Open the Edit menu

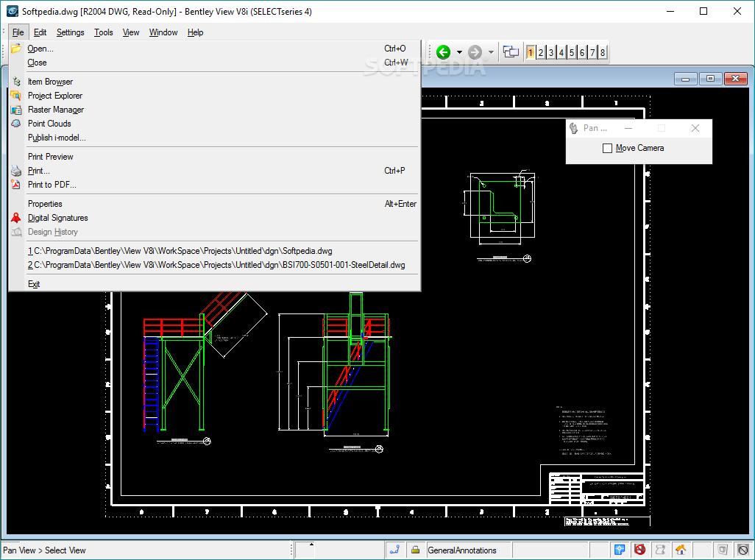point(40,32)
